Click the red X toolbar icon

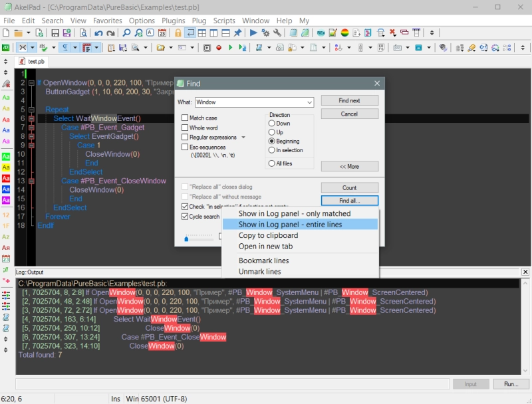[x=392, y=33]
